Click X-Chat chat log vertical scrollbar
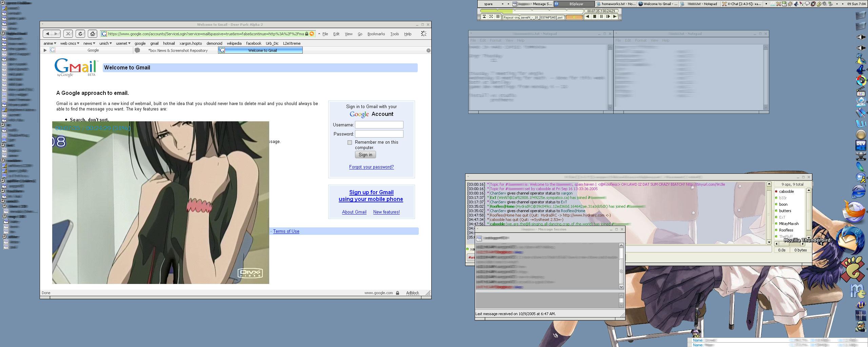This screenshot has width=868, height=347. [768, 213]
